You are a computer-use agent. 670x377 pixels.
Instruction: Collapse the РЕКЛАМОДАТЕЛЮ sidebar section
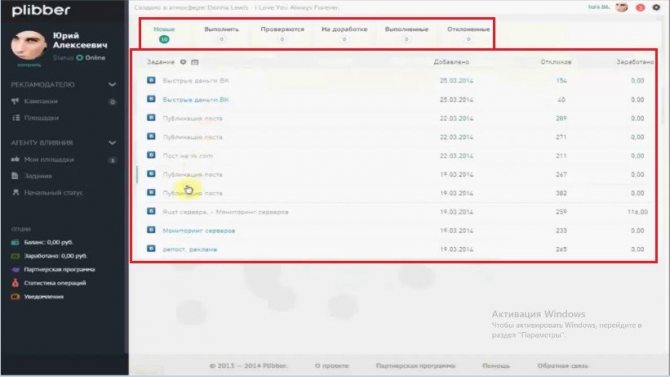pos(112,85)
